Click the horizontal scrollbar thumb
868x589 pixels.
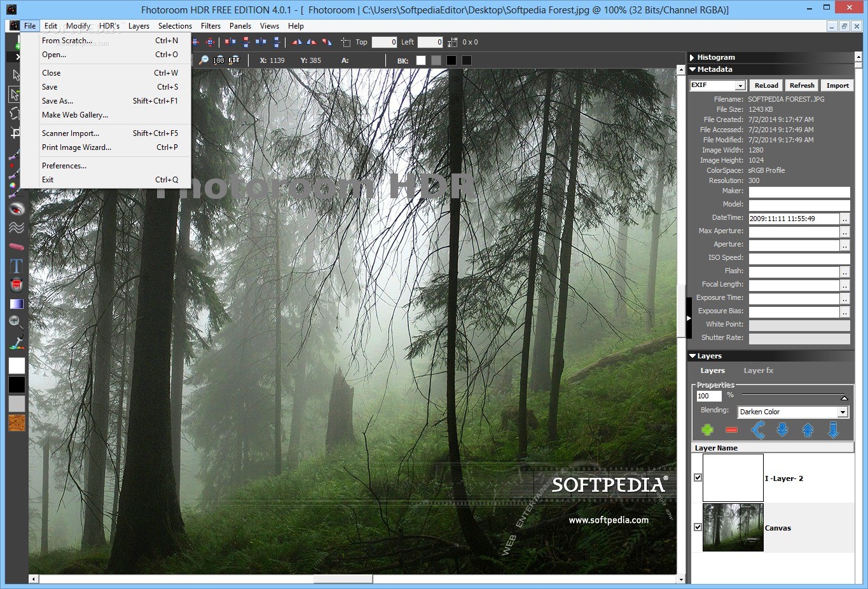(x=343, y=579)
